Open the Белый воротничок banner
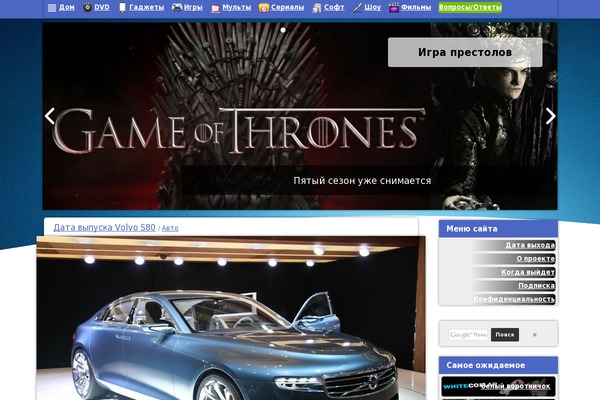This screenshot has height=400, width=600. [498, 386]
